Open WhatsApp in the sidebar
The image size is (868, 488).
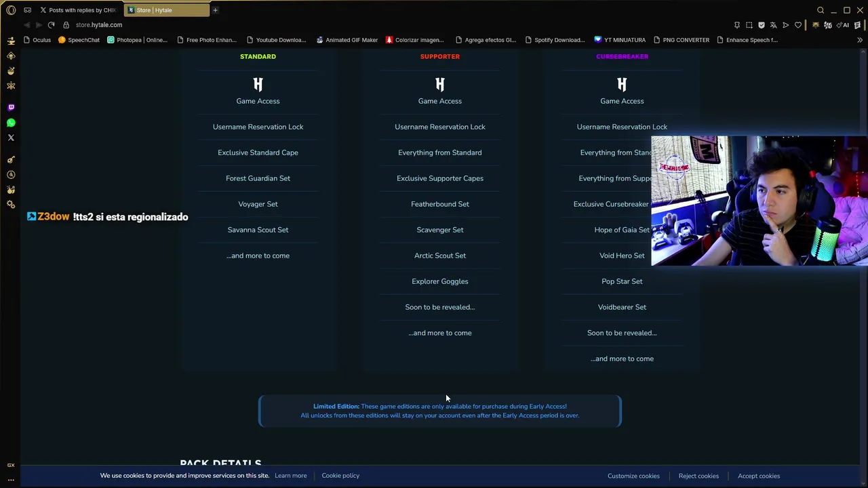point(11,123)
